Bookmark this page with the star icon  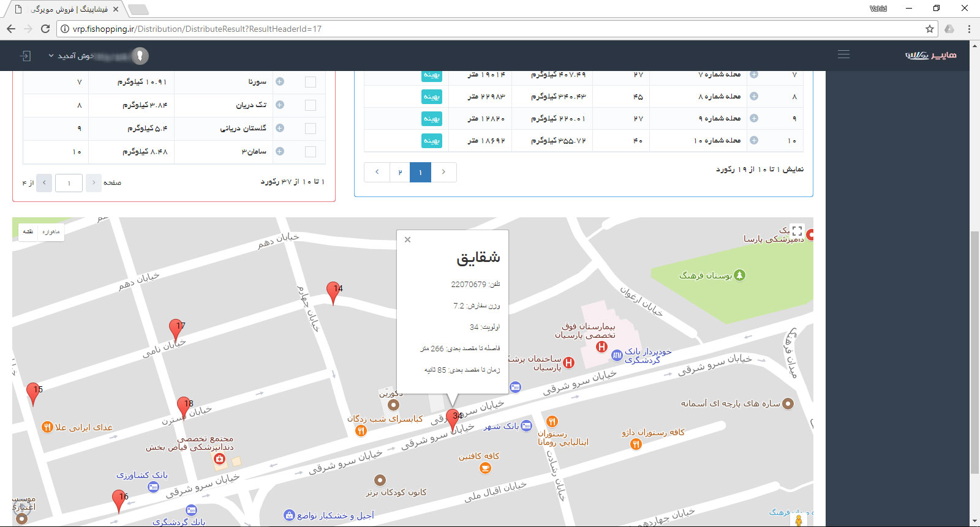pyautogui.click(x=929, y=29)
